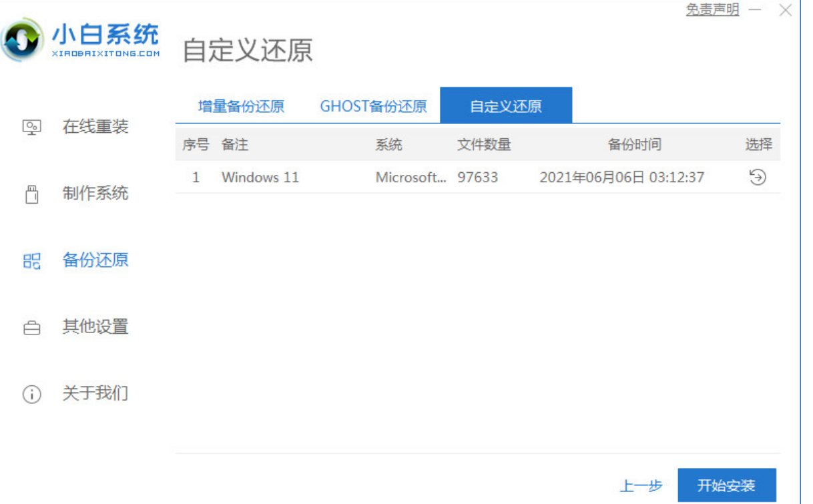Close the 小白系统 window
Image resolution: width=813 pixels, height=504 pixels.
click(x=786, y=10)
